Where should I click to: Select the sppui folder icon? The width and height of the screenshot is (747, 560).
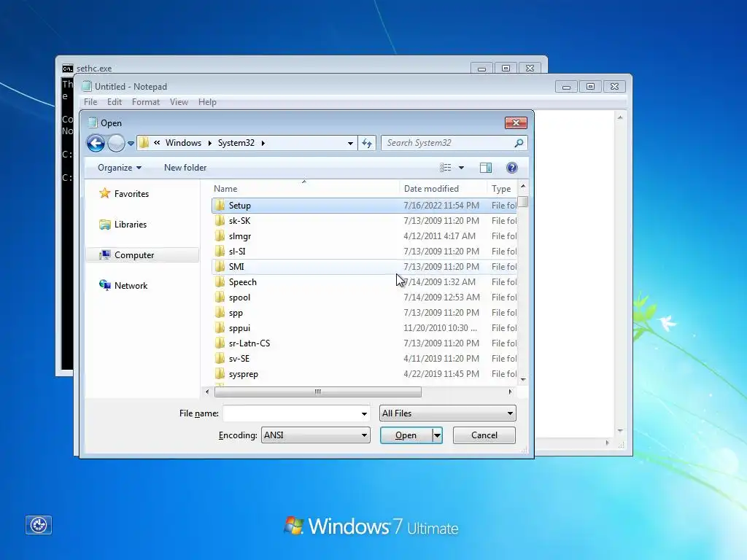(220, 327)
